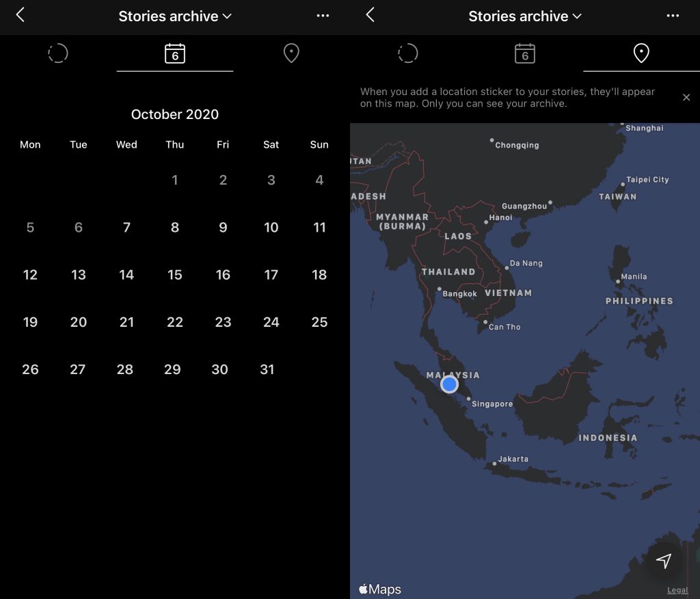Screen dimensions: 700x599
Task: Select location pin tab on calendar screen
Action: (291, 53)
